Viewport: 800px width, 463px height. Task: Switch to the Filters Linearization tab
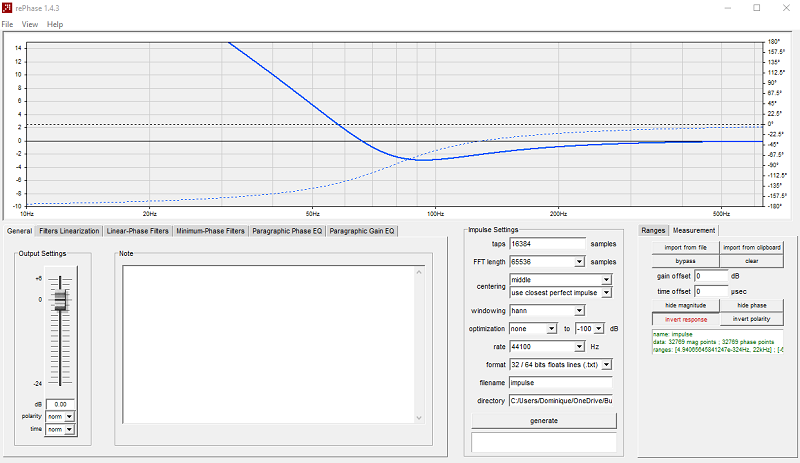(69, 231)
